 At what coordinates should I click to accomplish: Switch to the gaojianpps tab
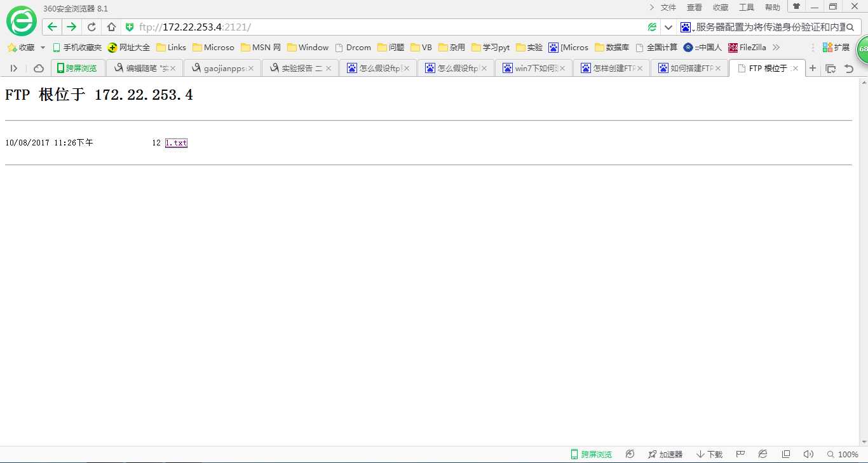222,68
